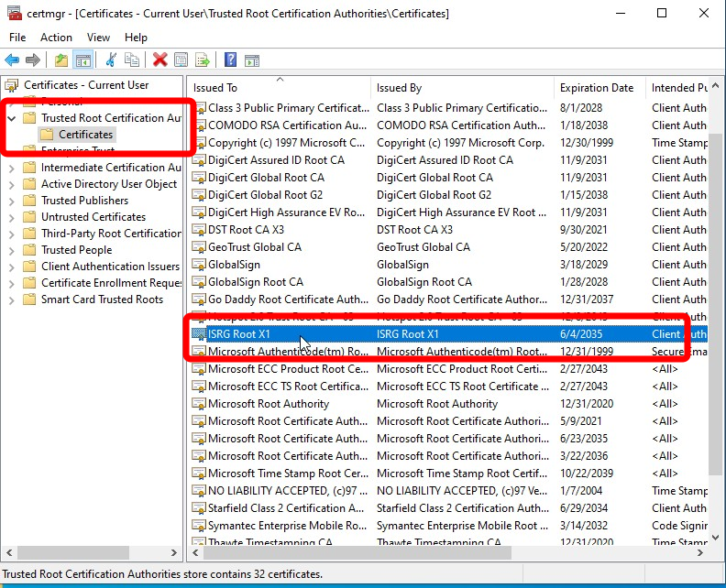
Task: Click the Copy toolbar icon
Action: coord(132,60)
